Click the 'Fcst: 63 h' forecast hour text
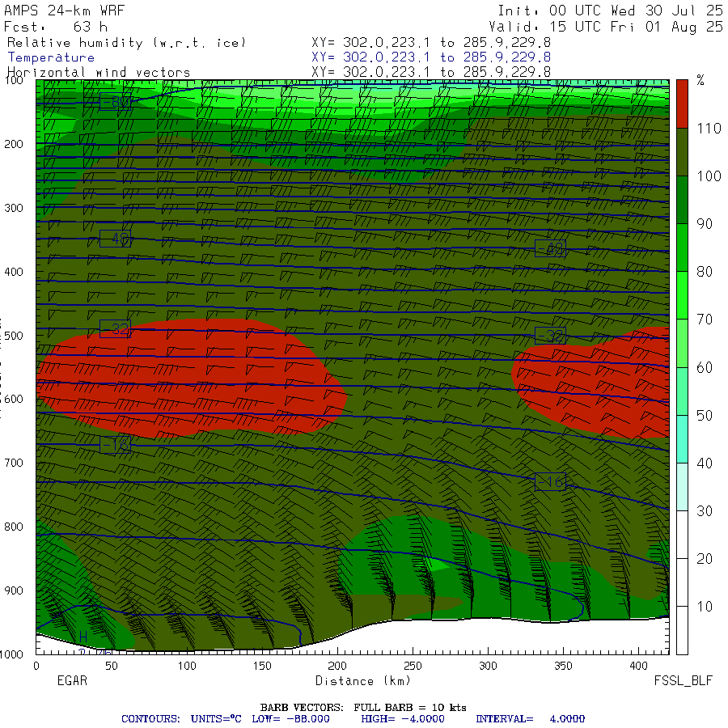Image resolution: width=728 pixels, height=728 pixels. [56, 27]
